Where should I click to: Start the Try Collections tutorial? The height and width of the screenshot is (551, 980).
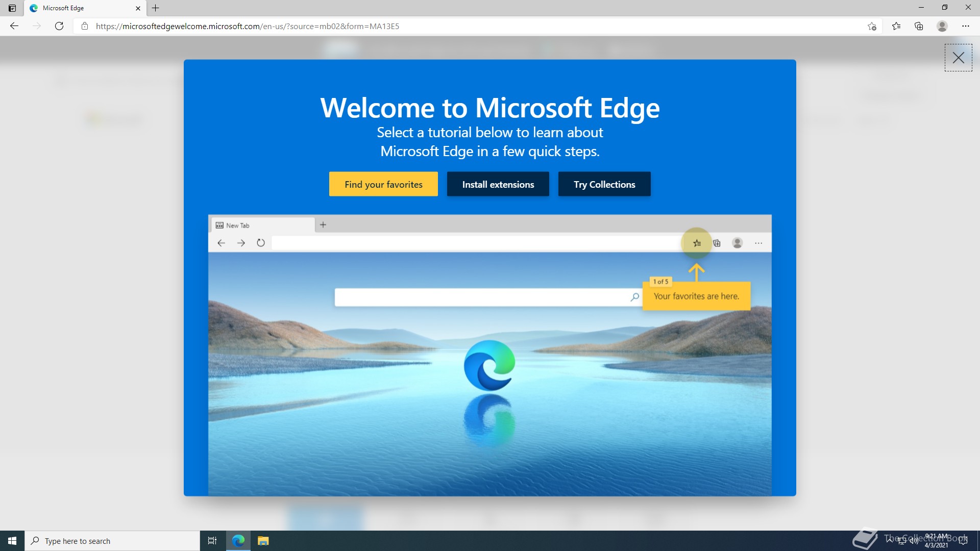pos(604,184)
